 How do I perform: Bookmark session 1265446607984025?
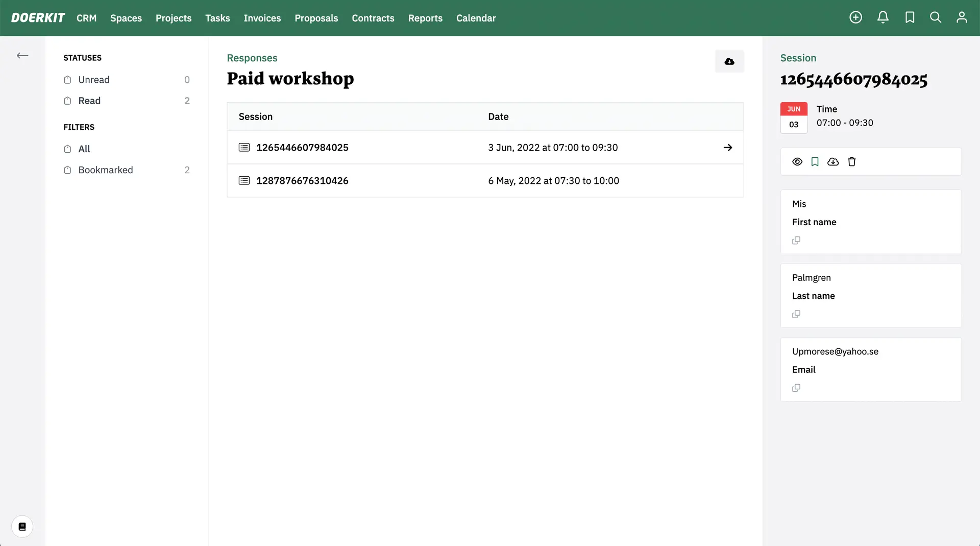coord(815,162)
